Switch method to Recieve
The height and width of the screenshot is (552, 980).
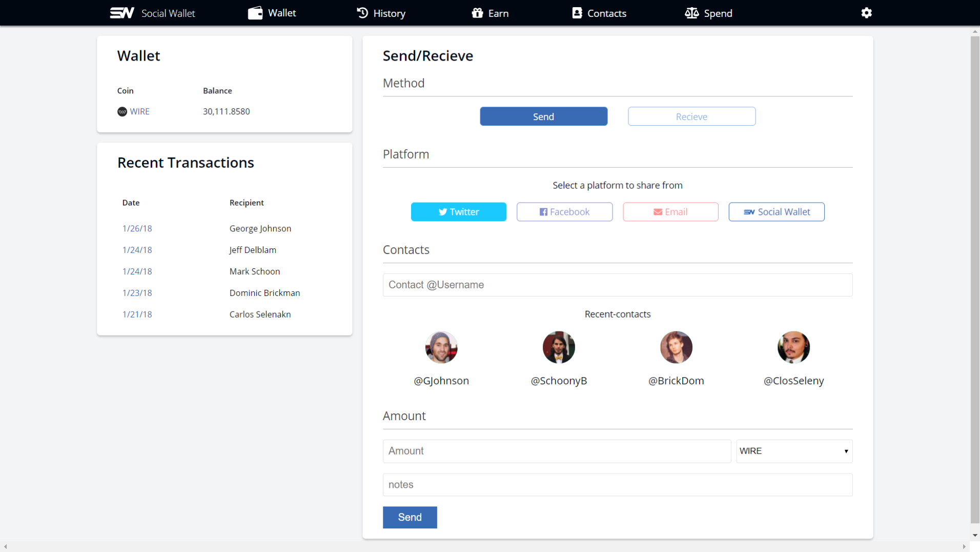click(691, 116)
